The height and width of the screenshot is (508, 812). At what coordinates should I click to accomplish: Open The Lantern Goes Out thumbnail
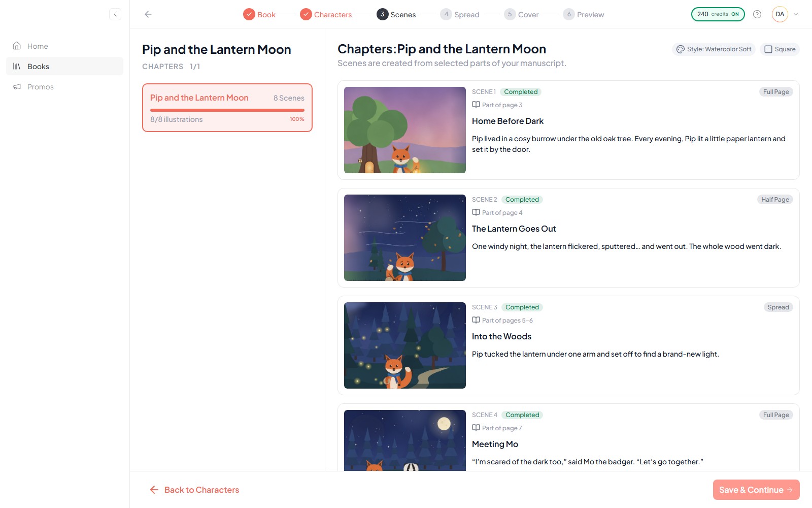[405, 238]
